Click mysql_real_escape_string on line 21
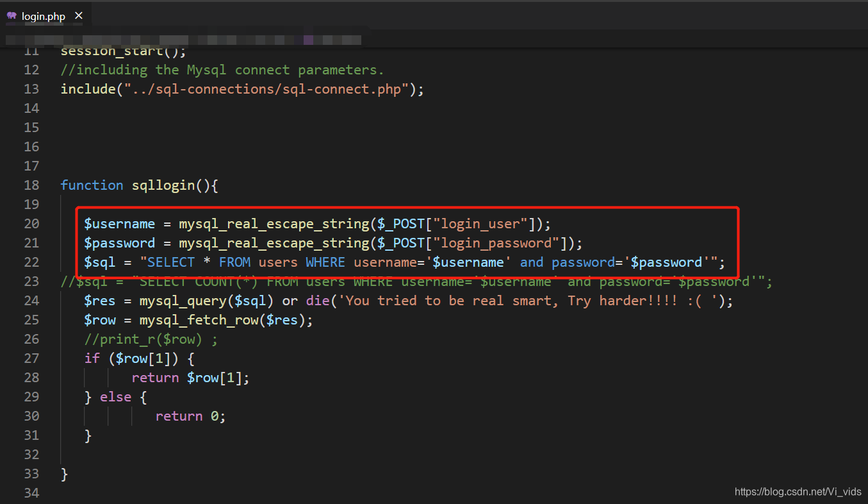The image size is (868, 504). coord(274,243)
